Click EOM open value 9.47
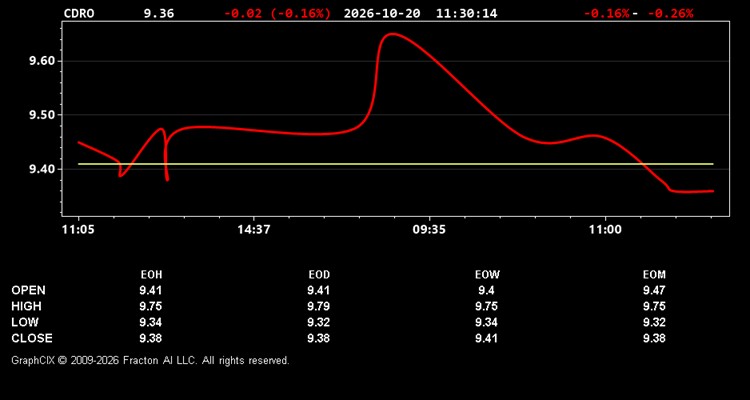Viewport: 750px width, 400px height. coord(654,290)
